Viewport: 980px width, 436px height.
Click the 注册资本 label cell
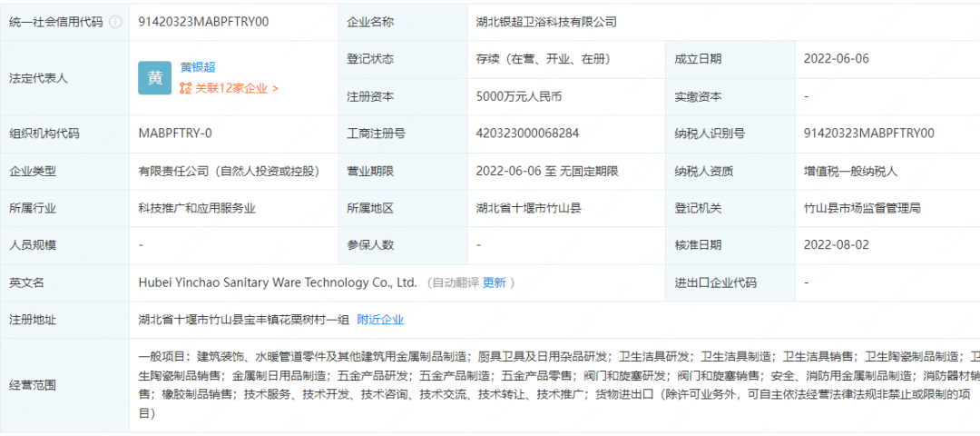[x=403, y=96]
